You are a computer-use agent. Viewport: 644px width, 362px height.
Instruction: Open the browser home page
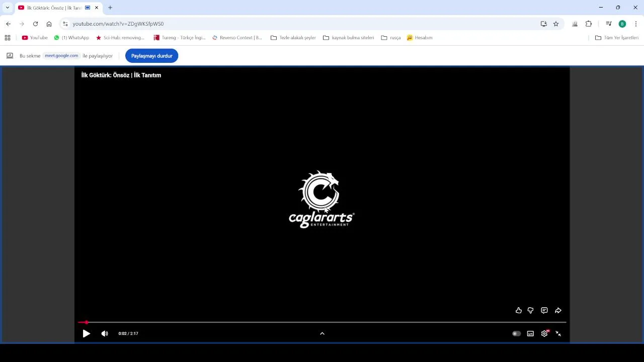(x=49, y=24)
